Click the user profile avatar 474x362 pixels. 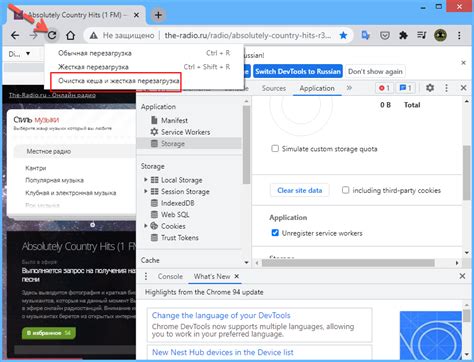[x=440, y=35]
